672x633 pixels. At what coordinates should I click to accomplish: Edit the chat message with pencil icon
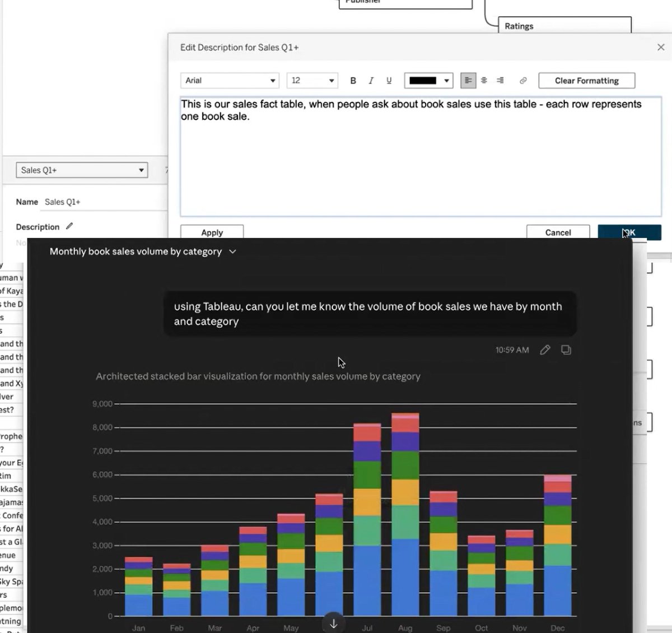545,350
